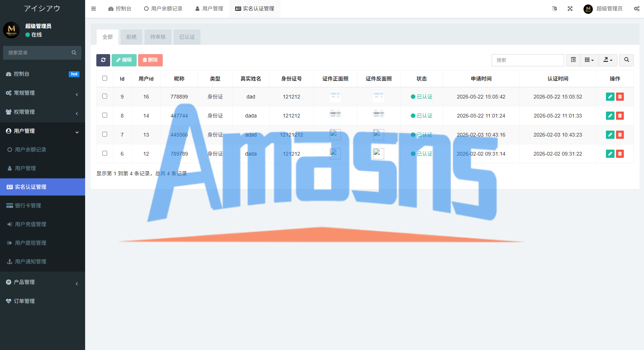This screenshot has height=350, width=644.
Task: Open 银行卡管理 in the sidebar
Action: point(43,206)
